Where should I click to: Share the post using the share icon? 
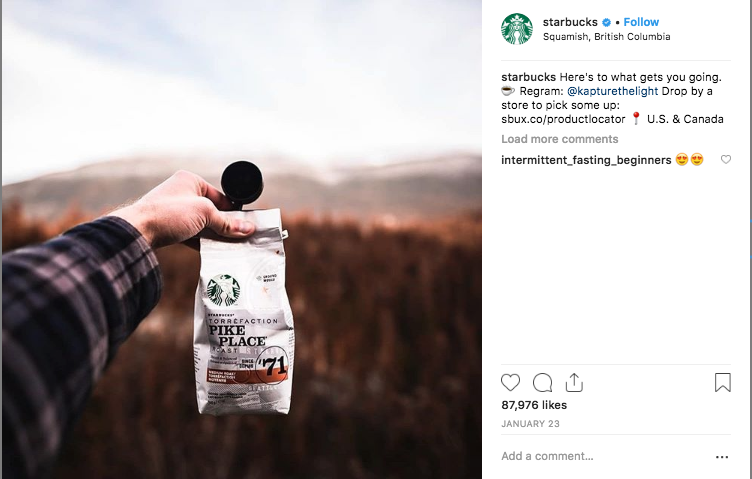pos(574,383)
